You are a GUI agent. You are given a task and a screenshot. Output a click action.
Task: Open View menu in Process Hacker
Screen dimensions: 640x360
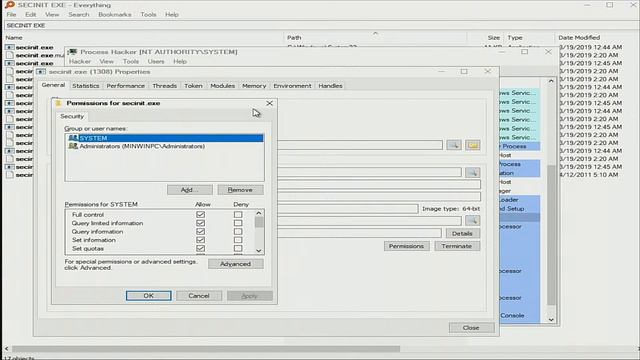(107, 61)
